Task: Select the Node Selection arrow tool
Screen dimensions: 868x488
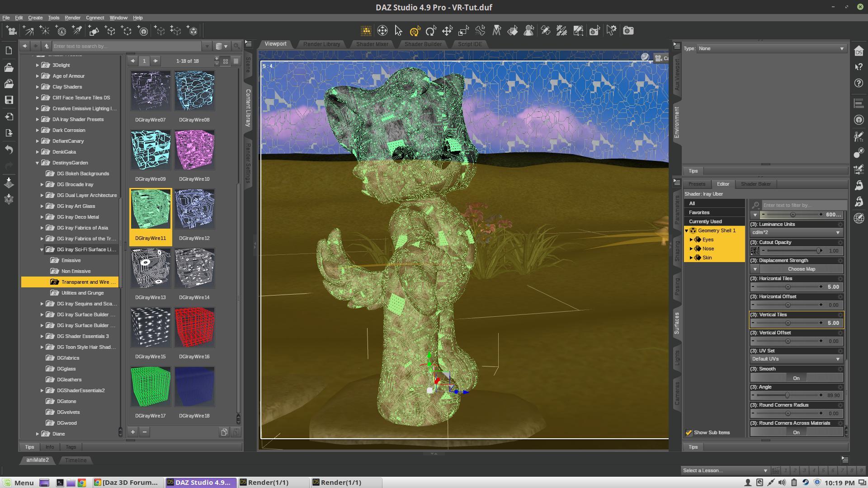Action: [398, 31]
